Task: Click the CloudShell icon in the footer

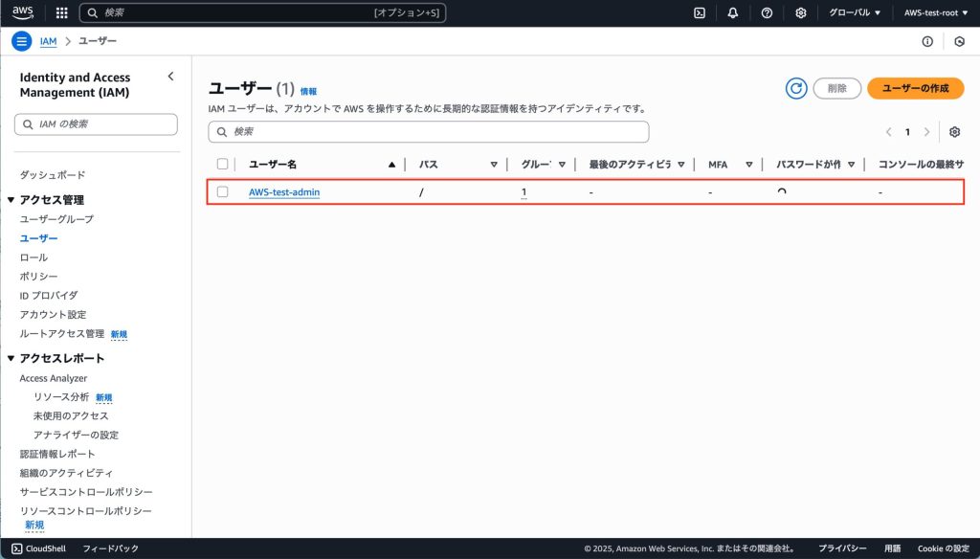Action: click(17, 548)
